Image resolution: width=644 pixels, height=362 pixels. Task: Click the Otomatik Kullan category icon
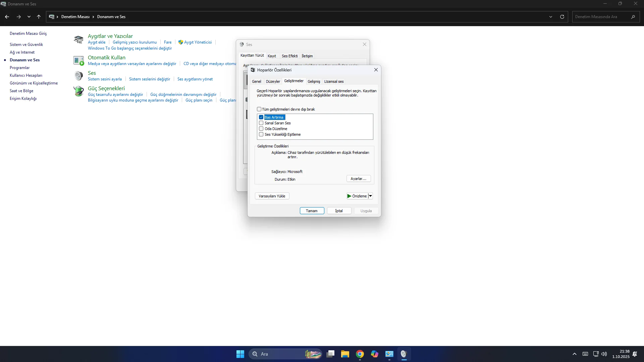pyautogui.click(x=78, y=61)
